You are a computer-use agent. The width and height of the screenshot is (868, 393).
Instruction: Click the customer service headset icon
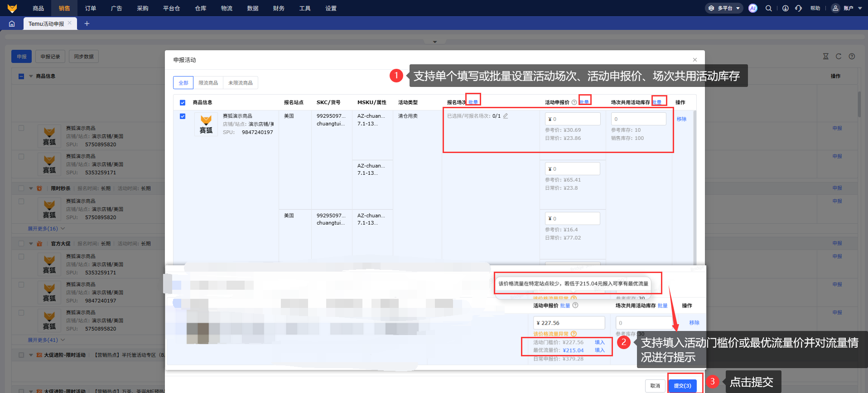[x=798, y=8]
